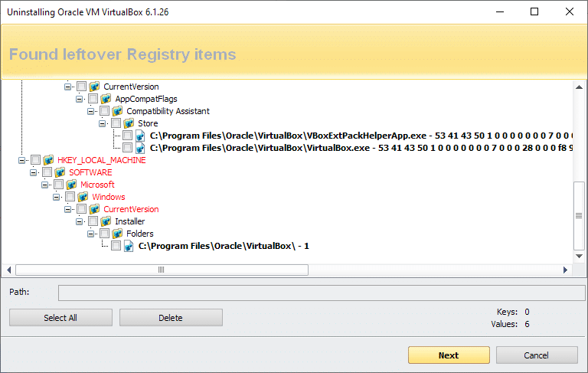Image resolution: width=588 pixels, height=373 pixels.
Task: Check the Compatibility Assistant checkbox
Action: click(105, 111)
